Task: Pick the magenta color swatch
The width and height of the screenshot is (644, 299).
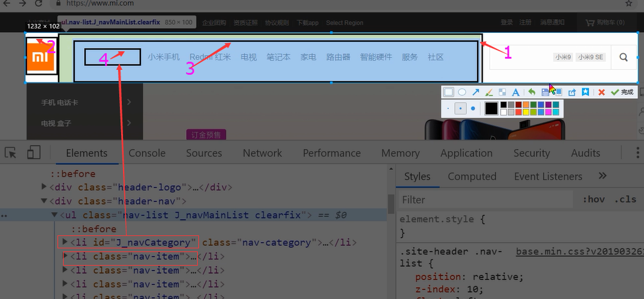Action: click(x=548, y=112)
